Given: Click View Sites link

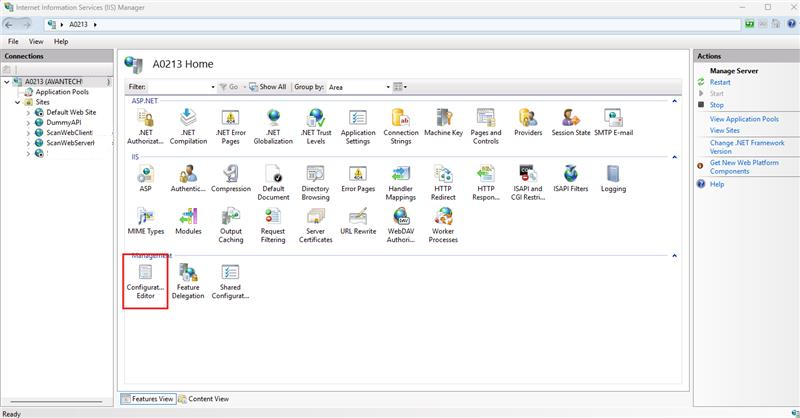Looking at the screenshot, I should point(724,130).
